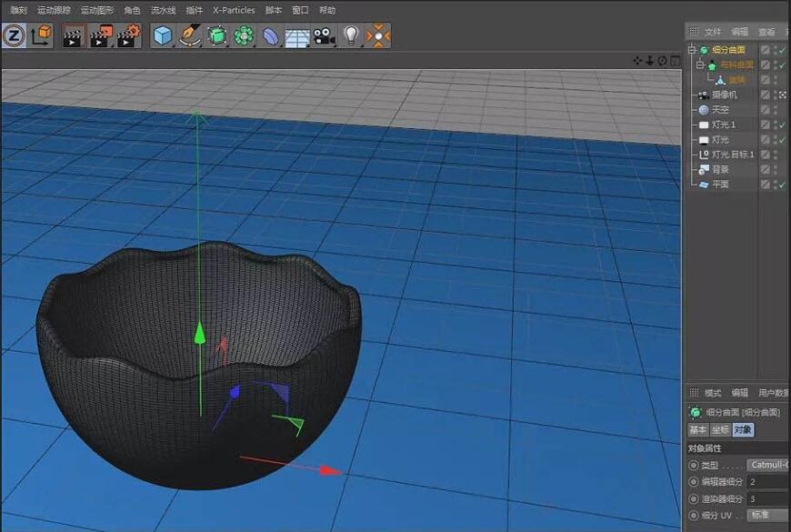Screen dimensions: 791x532
Task: Open the 脚本 menu
Action: (x=274, y=10)
